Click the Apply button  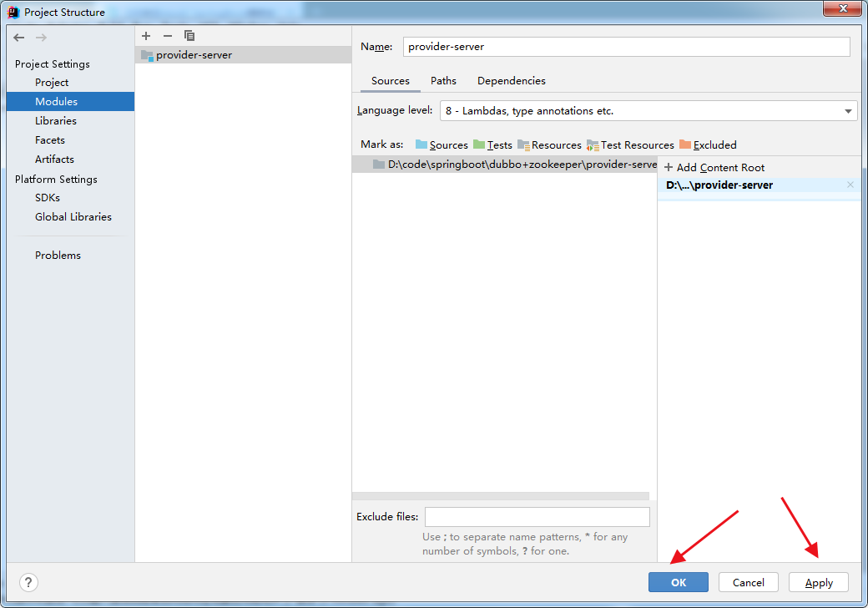(819, 583)
